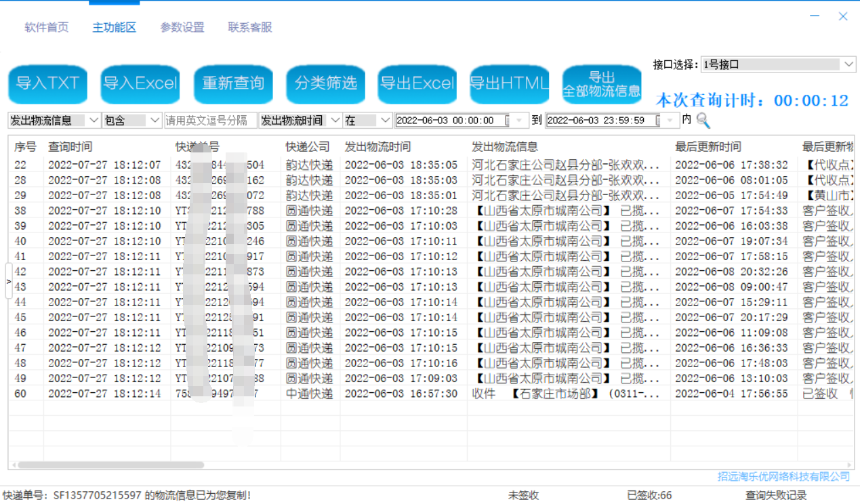Click the 招远淘乐优网络科技有限公司 link
The image size is (860, 504).
tap(783, 477)
